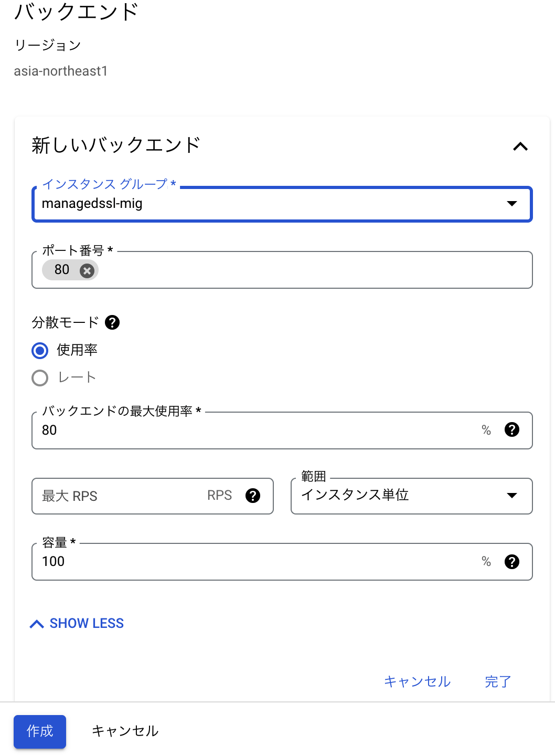Click the dropdown arrow on インスタンス グループ field
Viewport: 555px width, 756px height.
tap(513, 204)
